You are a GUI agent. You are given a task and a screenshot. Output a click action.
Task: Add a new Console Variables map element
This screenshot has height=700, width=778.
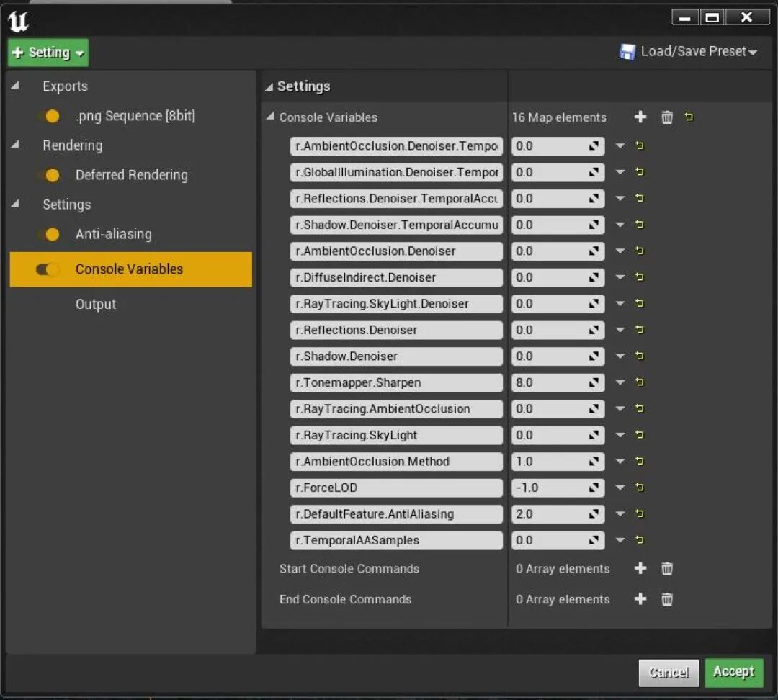click(640, 117)
